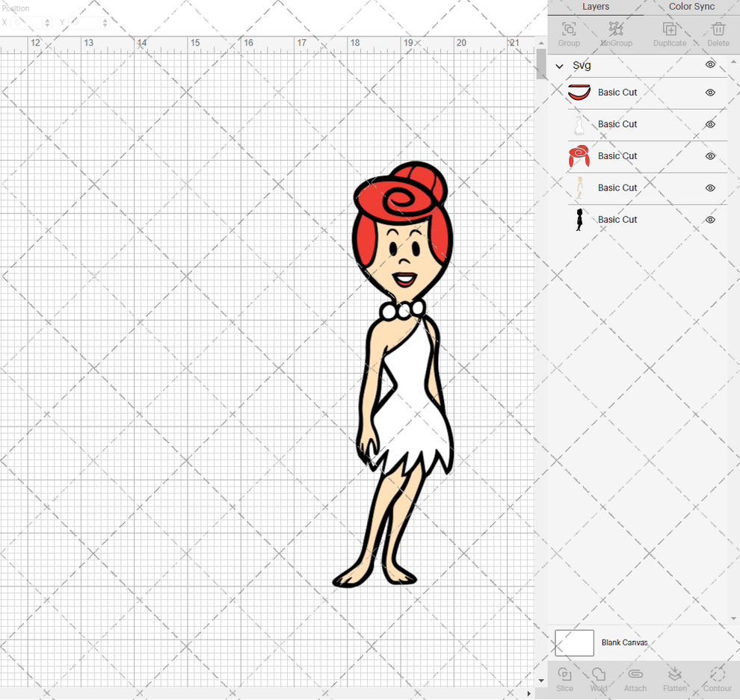Image resolution: width=740 pixels, height=700 pixels.
Task: Switch to the Layers tab
Action: pyautogui.click(x=596, y=7)
